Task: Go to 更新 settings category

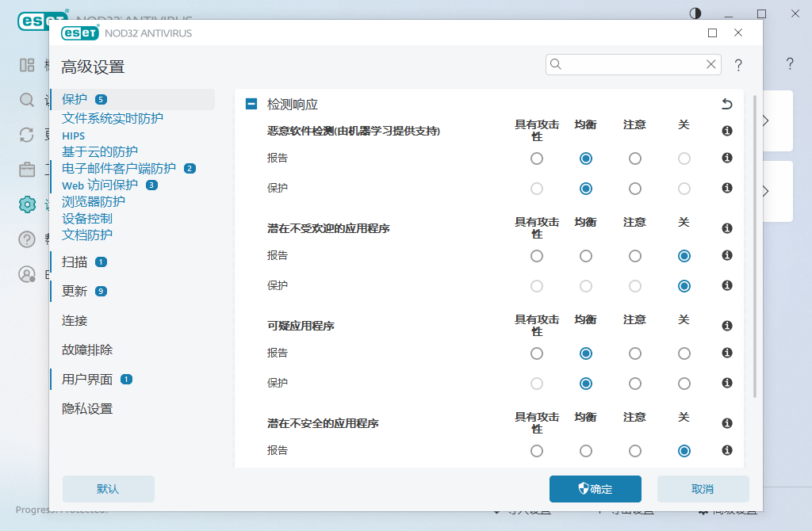Action: 74,291
